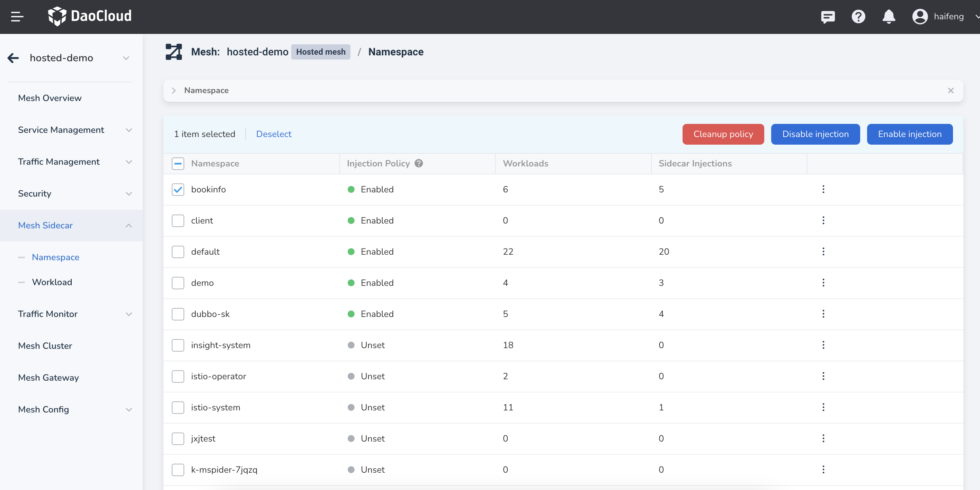The height and width of the screenshot is (490, 980).
Task: Open the more actions menu for client
Action: pyautogui.click(x=823, y=220)
